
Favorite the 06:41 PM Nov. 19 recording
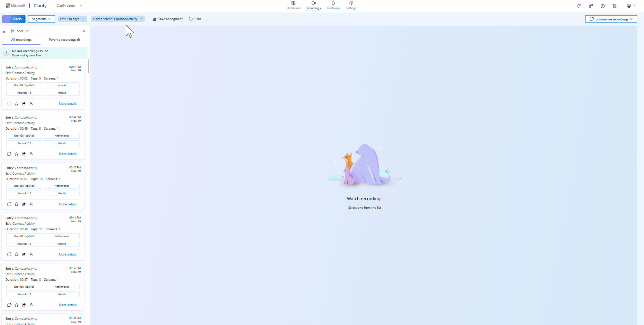click(17, 254)
